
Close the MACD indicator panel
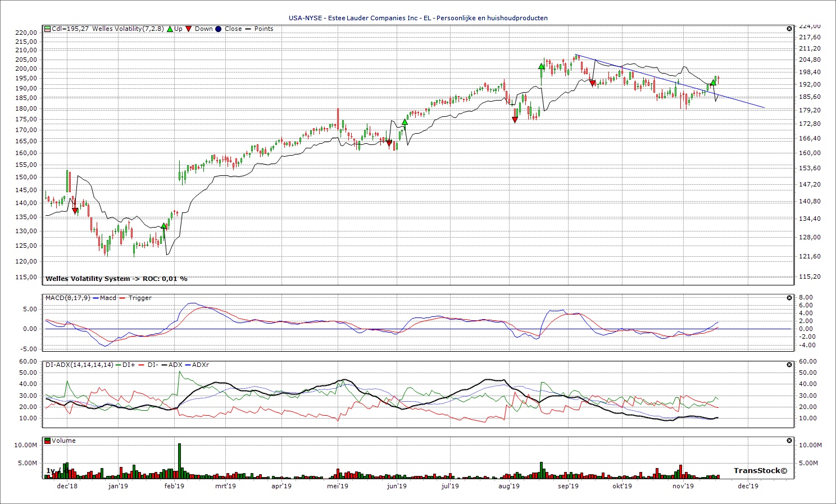[789, 298]
